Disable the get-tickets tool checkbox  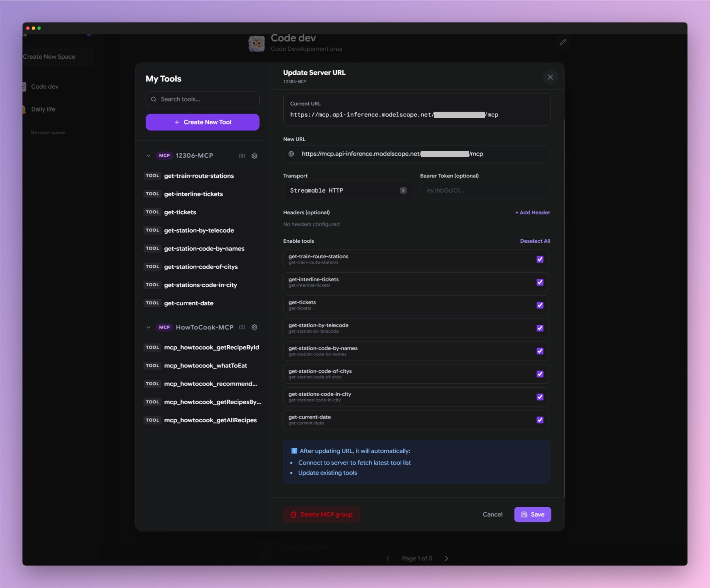click(x=540, y=305)
